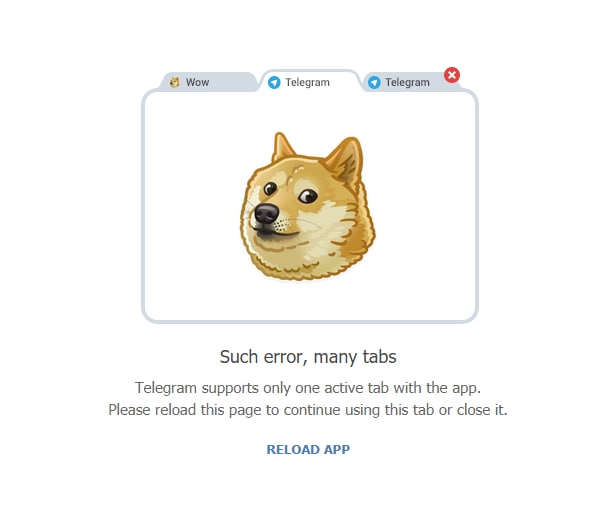This screenshot has height=530, width=598.
Task: Click the "Such error, many tabs" heading
Action: coord(308,357)
